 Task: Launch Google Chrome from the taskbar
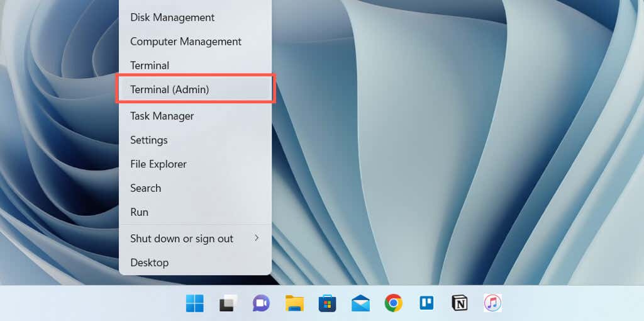pos(394,303)
